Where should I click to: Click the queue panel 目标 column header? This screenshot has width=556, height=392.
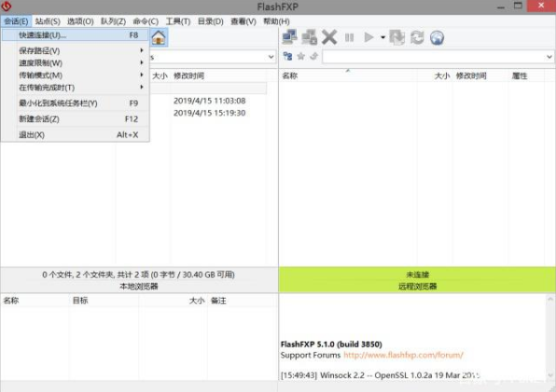104,301
